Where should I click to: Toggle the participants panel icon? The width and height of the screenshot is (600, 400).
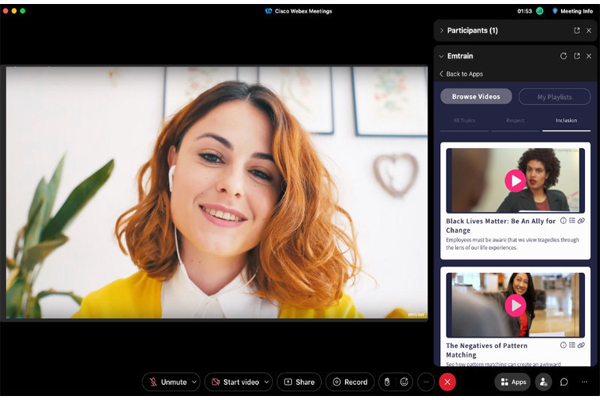point(543,382)
